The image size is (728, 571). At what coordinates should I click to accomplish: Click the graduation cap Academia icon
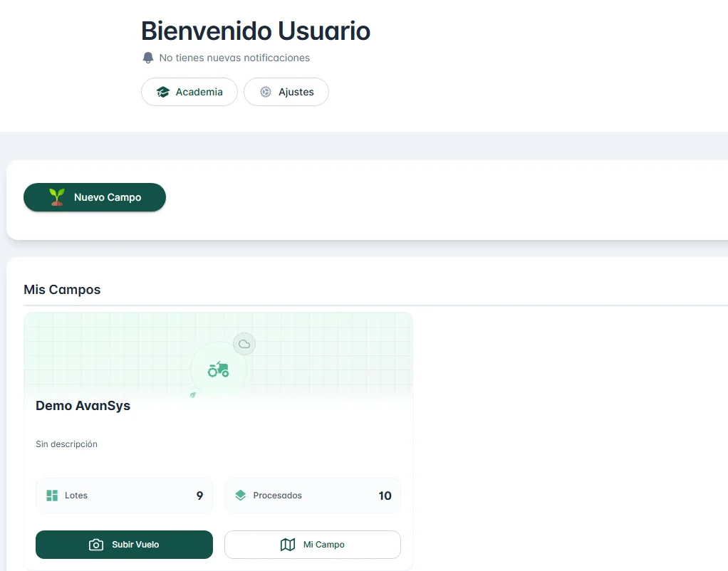[163, 92]
